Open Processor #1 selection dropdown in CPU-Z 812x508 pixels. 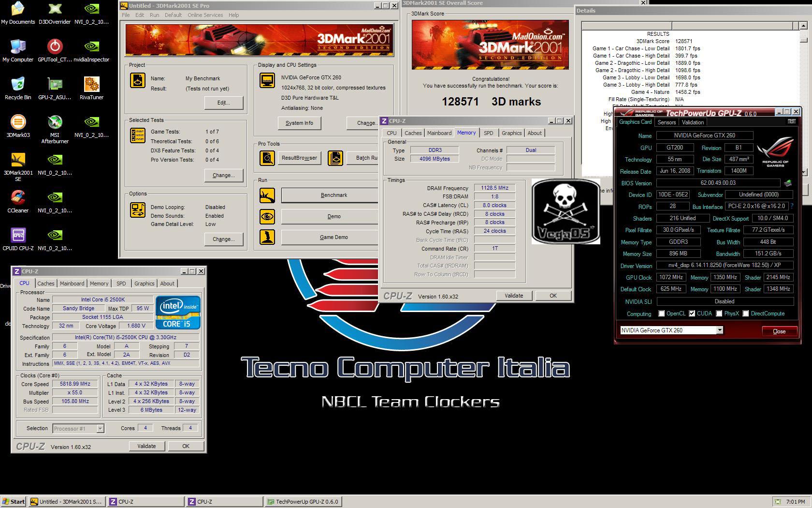point(100,428)
